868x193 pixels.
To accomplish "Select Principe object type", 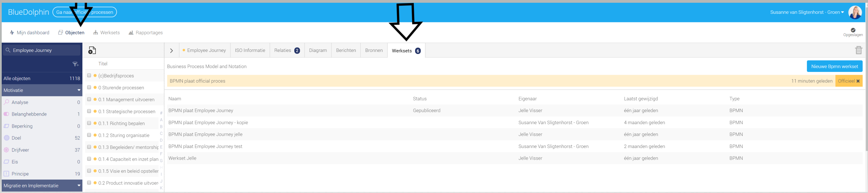I will pos(42,174).
